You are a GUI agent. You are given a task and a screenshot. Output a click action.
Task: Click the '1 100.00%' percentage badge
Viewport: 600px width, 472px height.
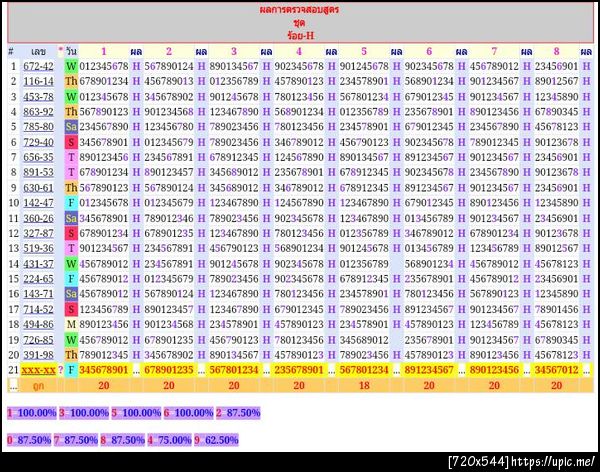click(32, 413)
